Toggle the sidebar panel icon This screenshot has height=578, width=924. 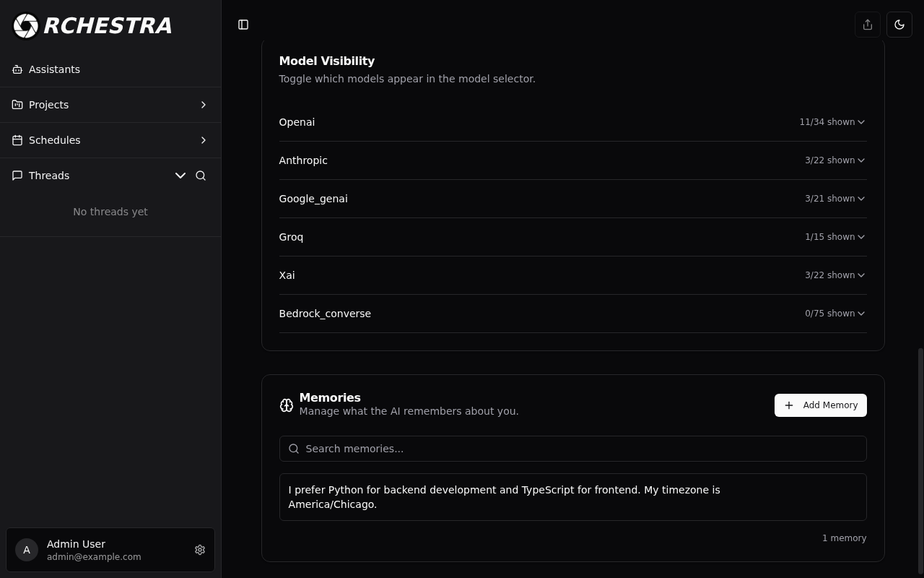coord(243,25)
